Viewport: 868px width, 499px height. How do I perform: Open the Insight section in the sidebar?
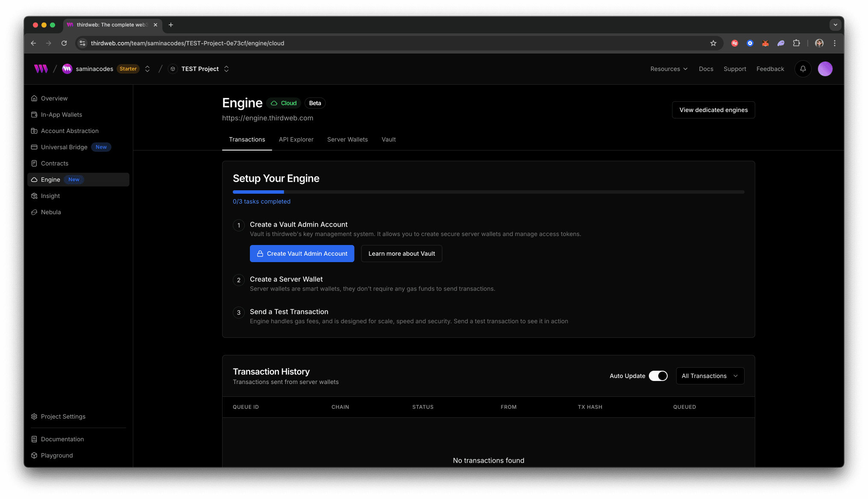[x=50, y=196]
